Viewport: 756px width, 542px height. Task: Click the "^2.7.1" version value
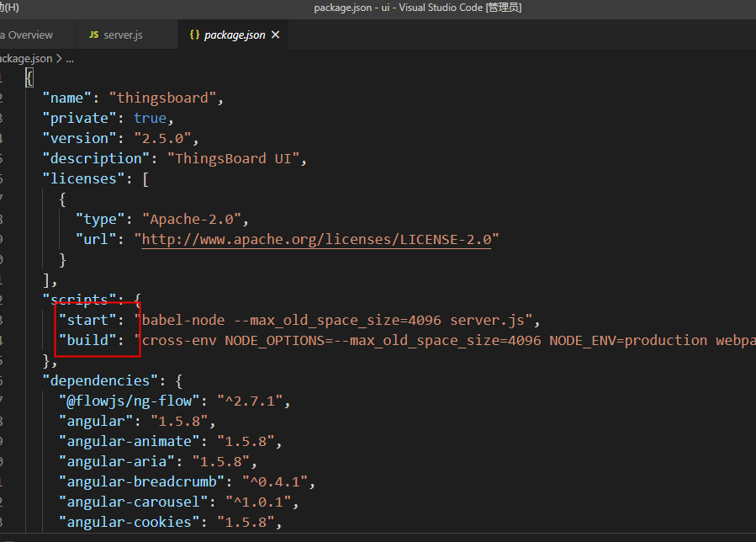click(250, 401)
